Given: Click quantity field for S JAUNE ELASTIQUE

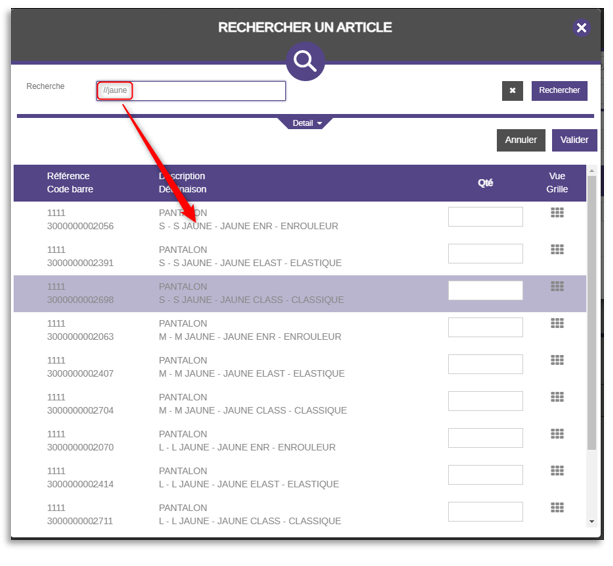Looking at the screenshot, I should tap(485, 254).
